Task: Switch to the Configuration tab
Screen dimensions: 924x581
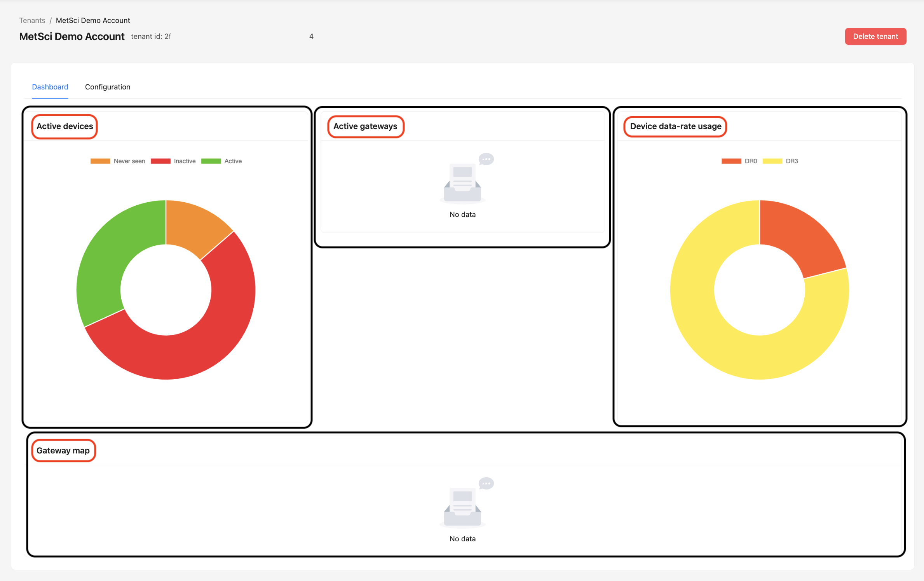Action: coord(108,87)
